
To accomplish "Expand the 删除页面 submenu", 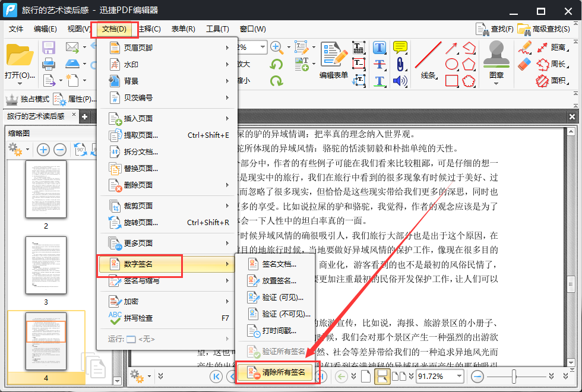I will [x=167, y=185].
